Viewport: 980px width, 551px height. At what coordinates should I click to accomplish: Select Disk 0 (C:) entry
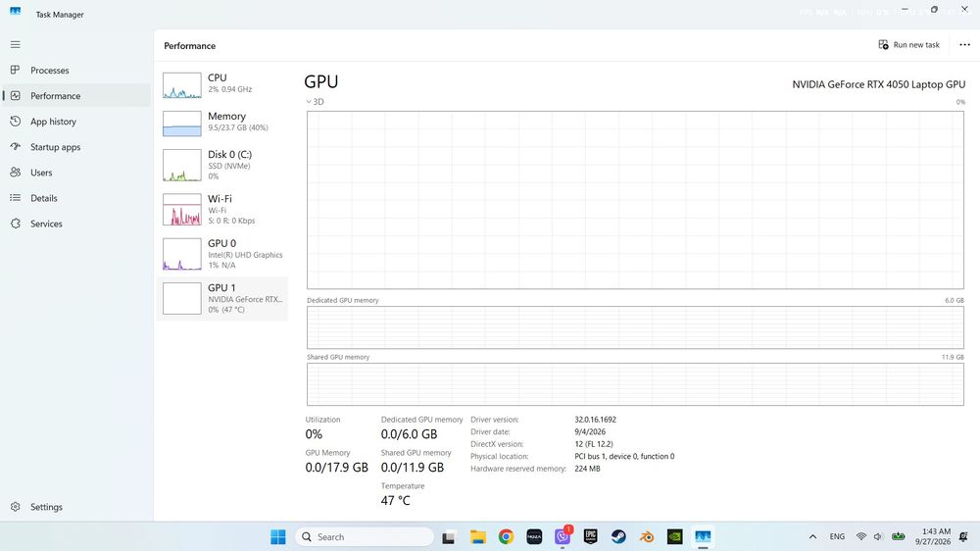pyautogui.click(x=221, y=165)
